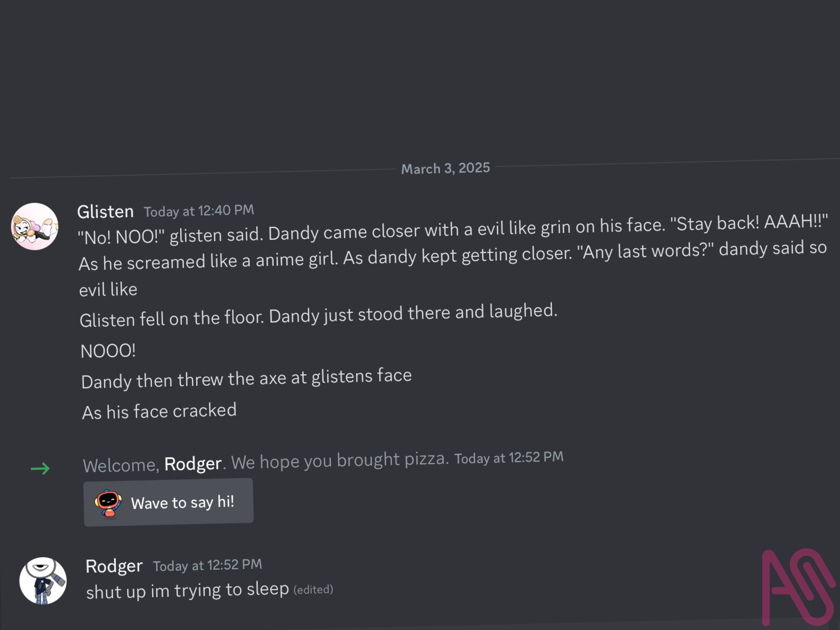The image size is (840, 630).
Task: Click the timestamp beside Rodger's username
Action: pos(207,565)
